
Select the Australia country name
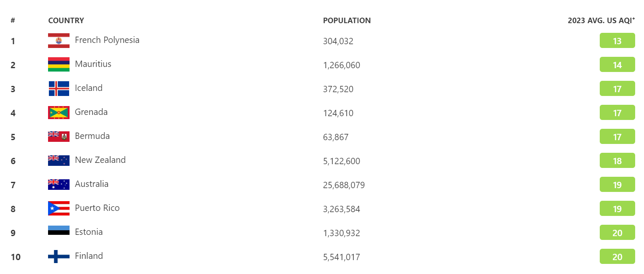coord(91,184)
